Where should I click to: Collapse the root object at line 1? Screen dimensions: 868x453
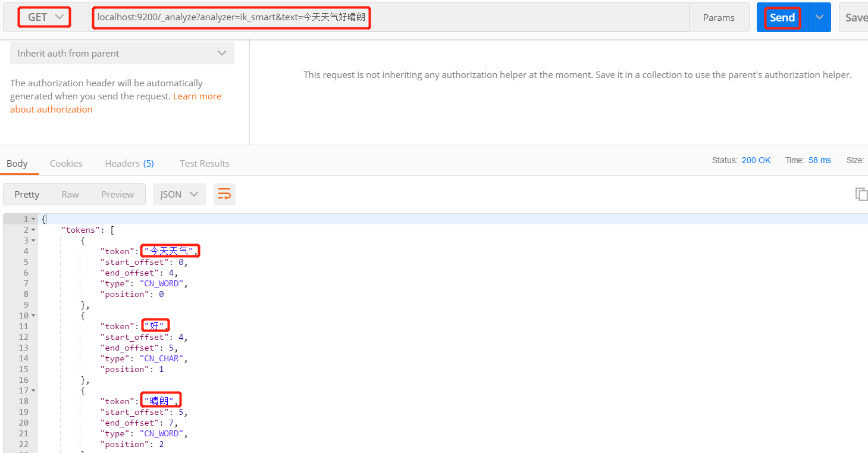(33, 219)
